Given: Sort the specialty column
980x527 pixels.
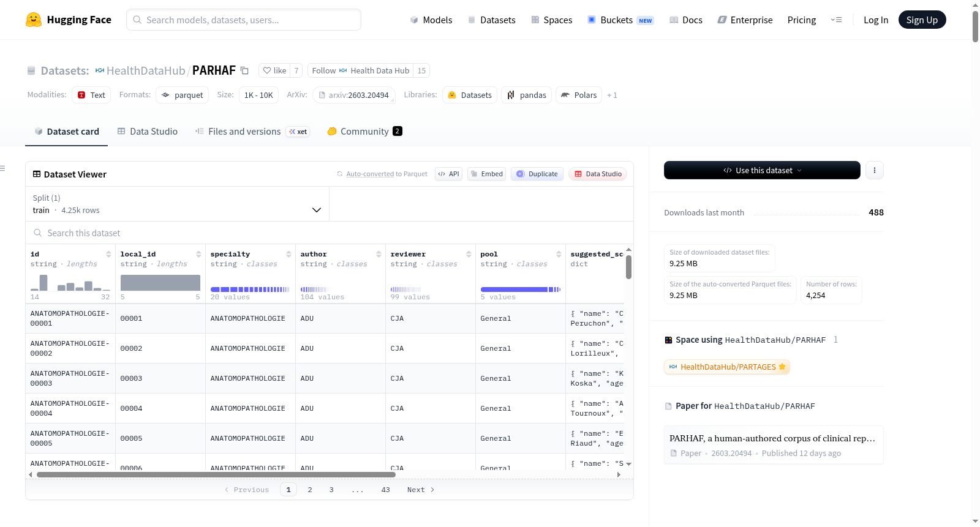Looking at the screenshot, I should pos(288,254).
